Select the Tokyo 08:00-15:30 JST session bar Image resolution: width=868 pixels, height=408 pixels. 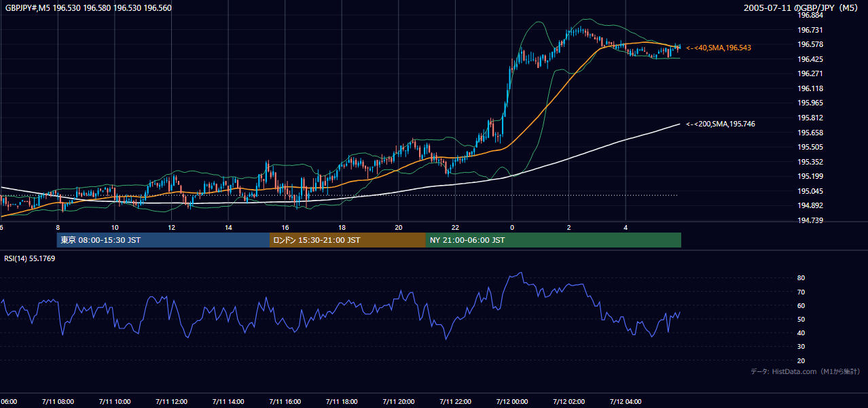click(163, 240)
